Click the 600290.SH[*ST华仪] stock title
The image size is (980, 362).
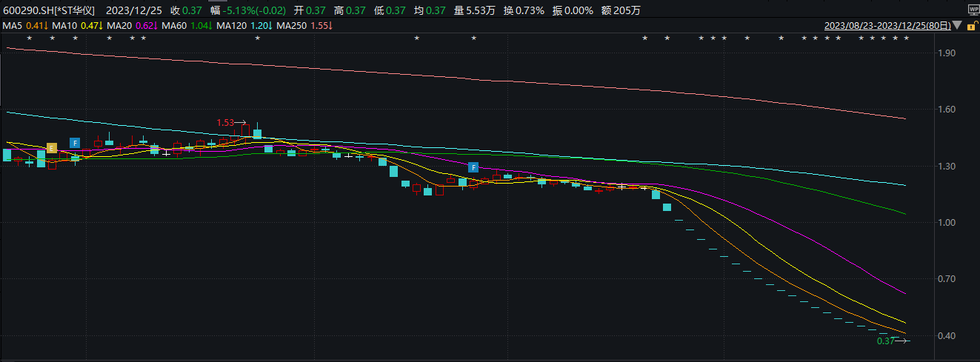[x=50, y=11]
